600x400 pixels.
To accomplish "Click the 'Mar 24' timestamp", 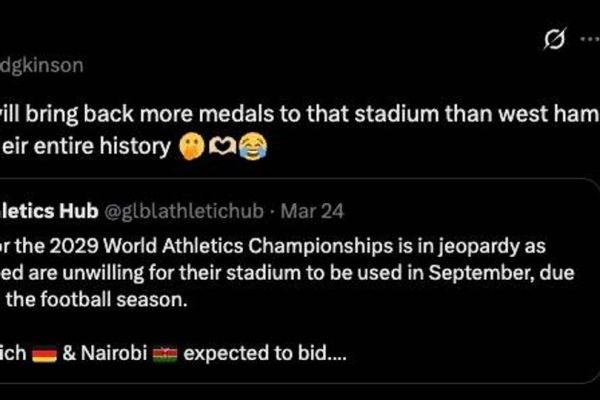I will coord(311,213).
